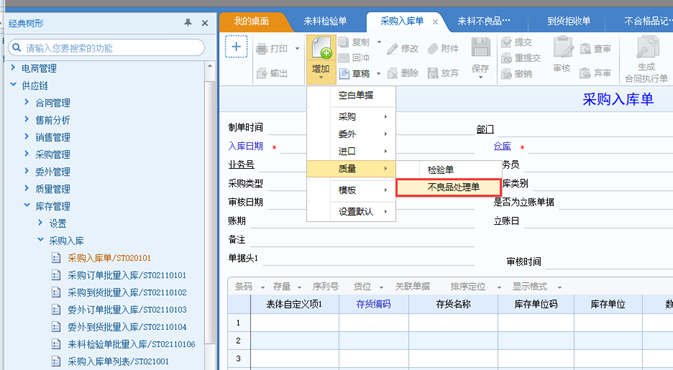
Task: Click the Check audit (查审) toolbar icon
Action: 585,49
